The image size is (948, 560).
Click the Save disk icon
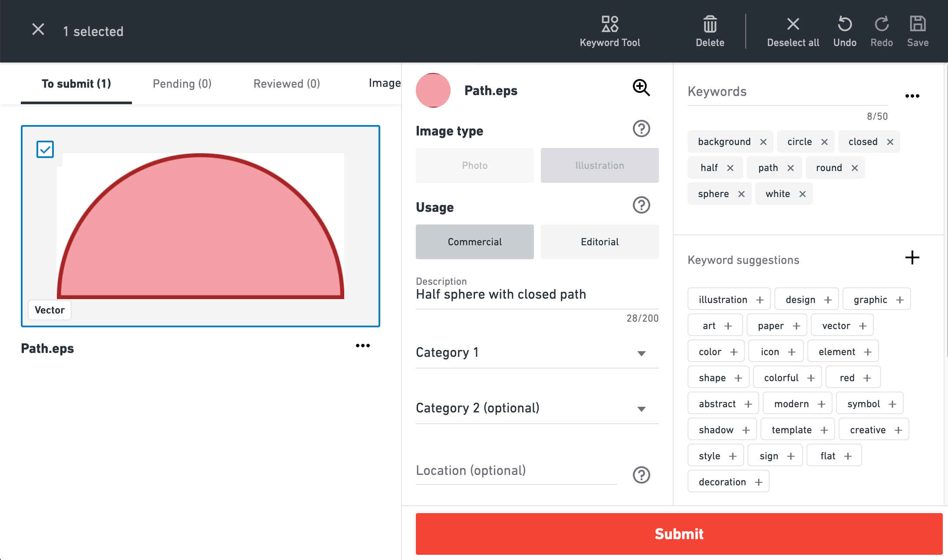(917, 25)
